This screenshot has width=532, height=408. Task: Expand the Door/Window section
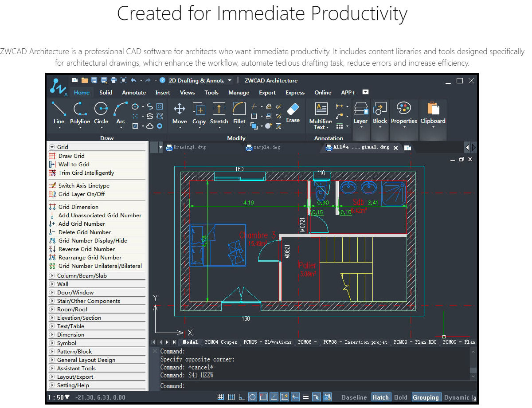[x=97, y=292]
